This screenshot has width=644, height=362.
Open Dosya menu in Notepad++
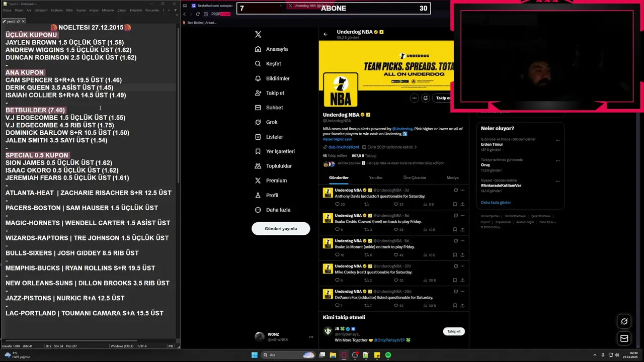pos(7,10)
